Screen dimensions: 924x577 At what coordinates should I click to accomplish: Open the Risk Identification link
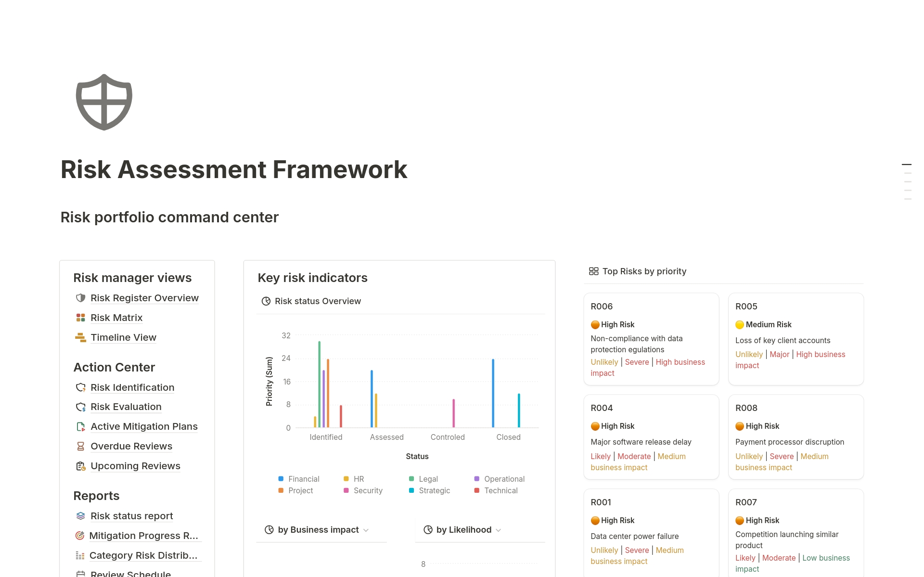(132, 387)
